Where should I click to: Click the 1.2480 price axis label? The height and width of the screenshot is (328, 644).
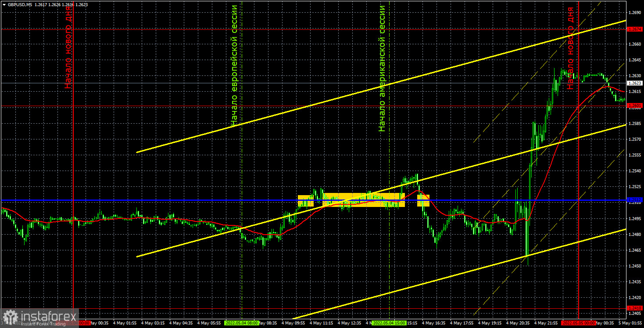click(635, 234)
